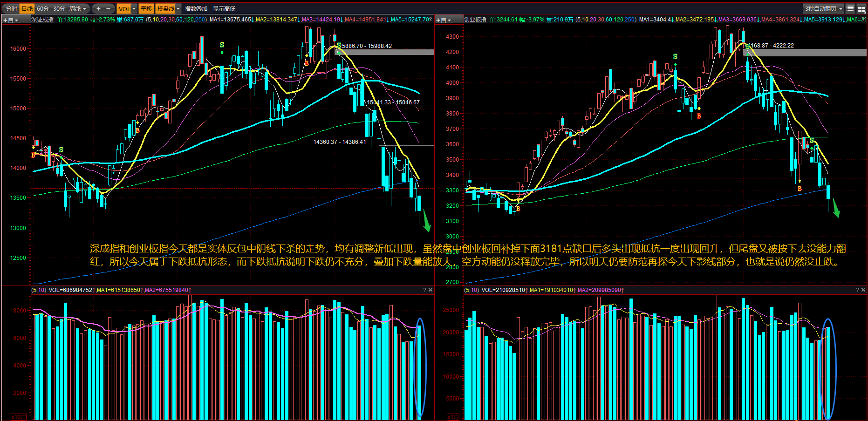
Task: Open help for left volume panel
Action: (x=424, y=290)
